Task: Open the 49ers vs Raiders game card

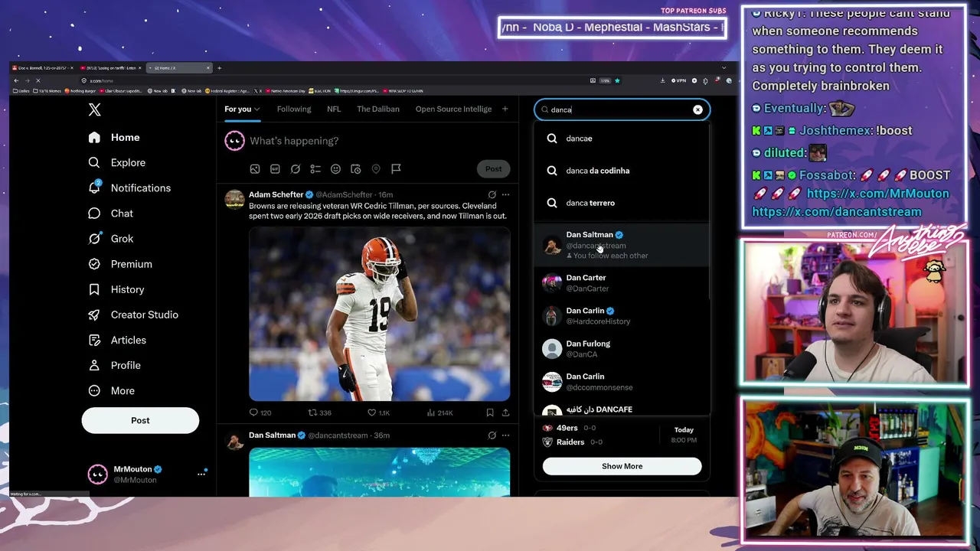Action: (622, 435)
